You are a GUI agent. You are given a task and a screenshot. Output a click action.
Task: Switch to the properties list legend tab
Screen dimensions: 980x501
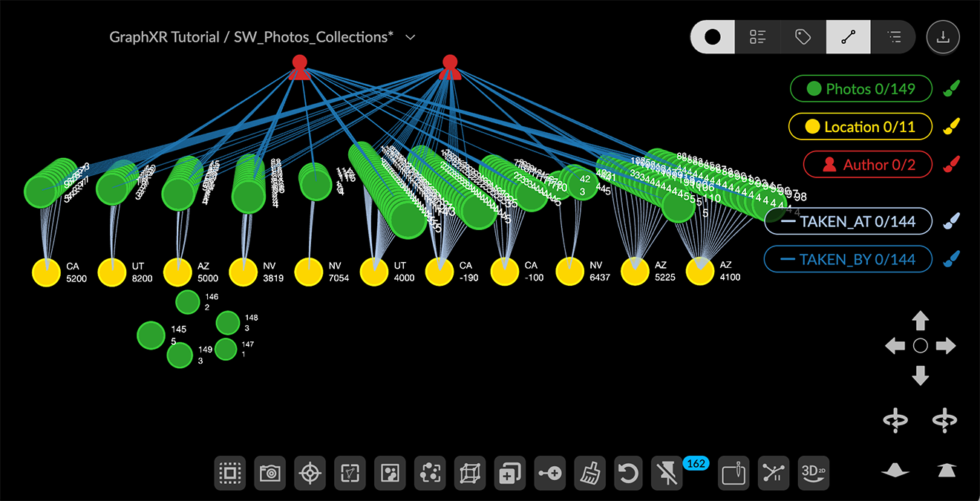click(757, 37)
